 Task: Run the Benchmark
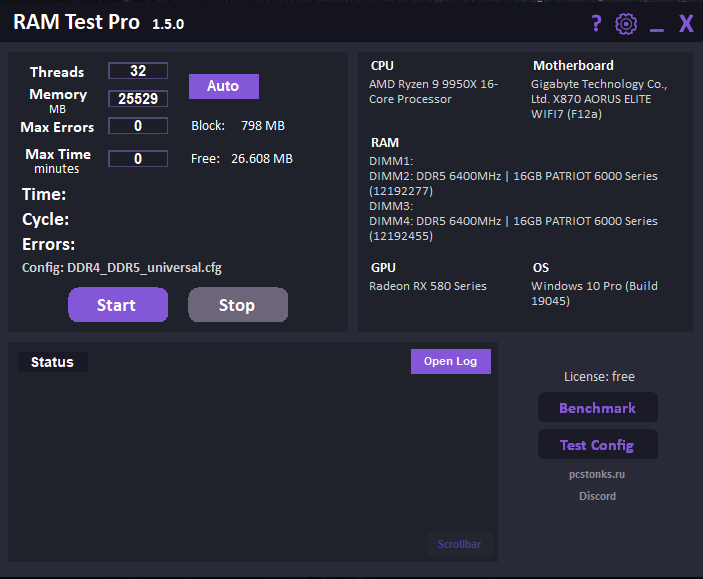click(598, 408)
